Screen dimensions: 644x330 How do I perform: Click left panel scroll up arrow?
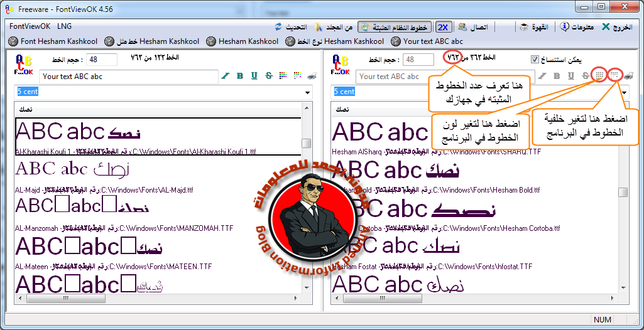pos(307,107)
